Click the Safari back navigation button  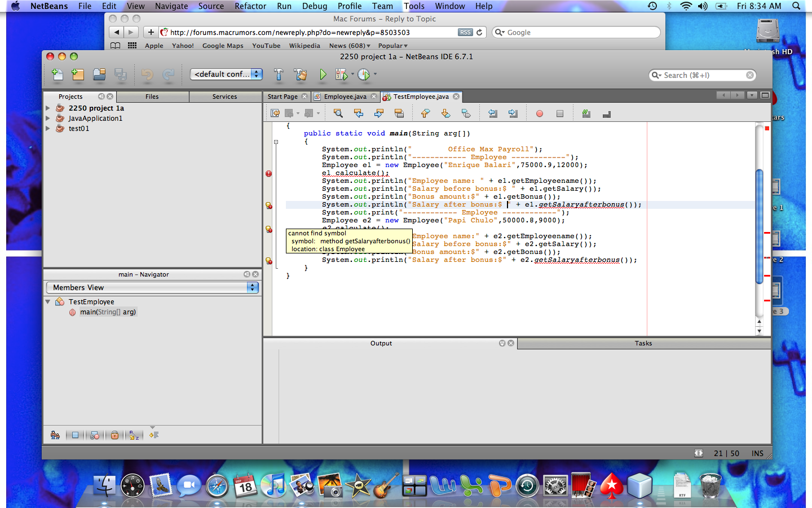[117, 32]
